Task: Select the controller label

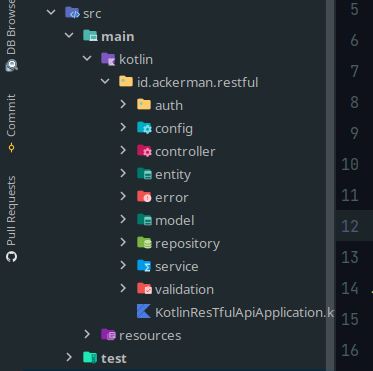Action: click(x=185, y=152)
